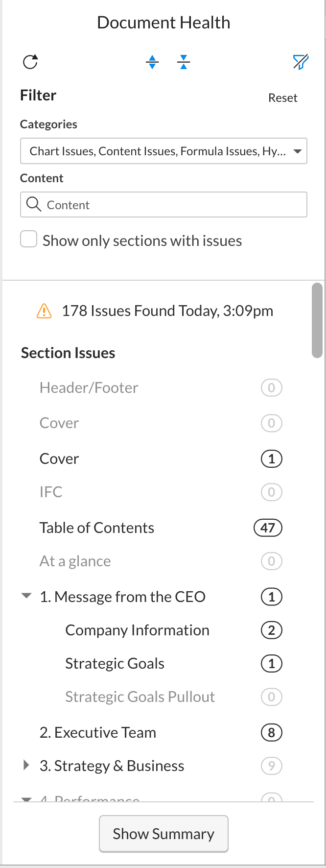Click the Reset filter link
Screen dimensions: 326x868
pos(283,98)
